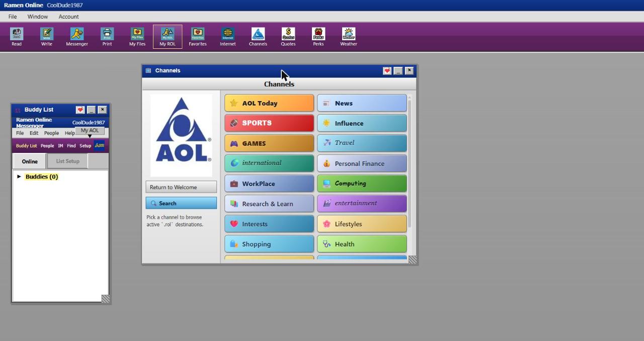Viewport: 644px width, 341px height.
Task: Add Channels window to favorites heart icon
Action: pos(387,71)
